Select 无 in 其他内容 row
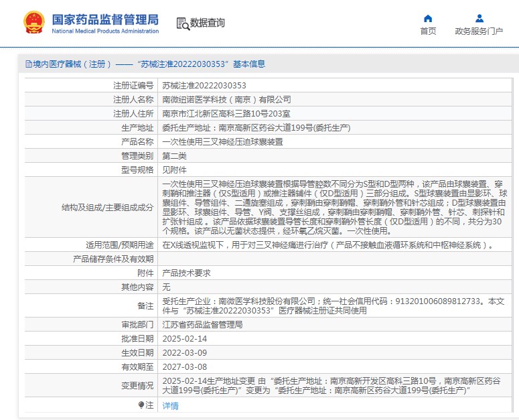Image resolution: width=519 pixels, height=420 pixels. pyautogui.click(x=166, y=287)
